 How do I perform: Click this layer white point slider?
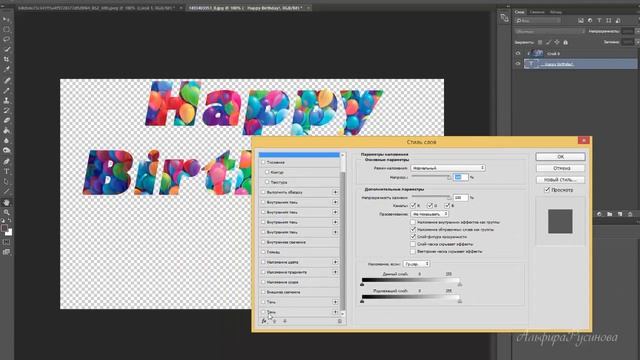460,284
